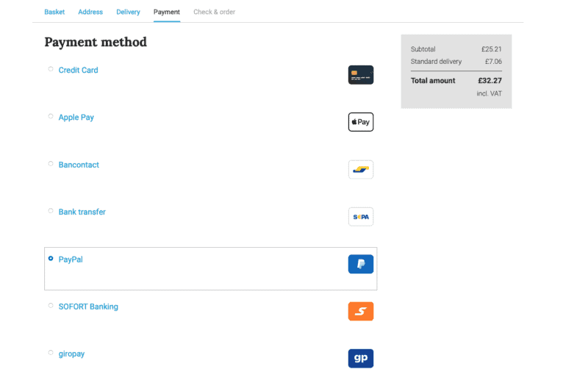
Task: Click the giropay gp icon
Action: coord(361,359)
